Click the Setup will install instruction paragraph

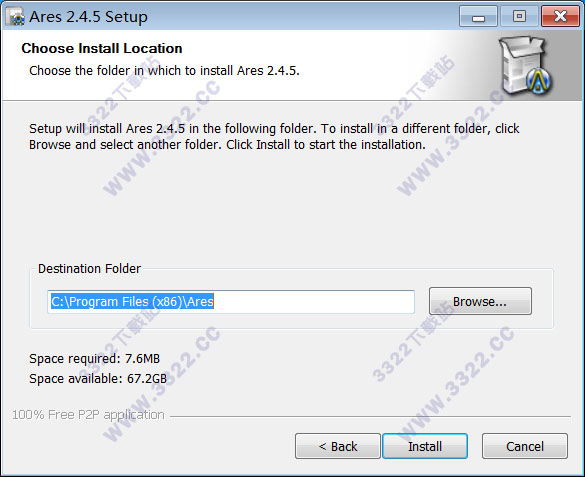point(274,136)
